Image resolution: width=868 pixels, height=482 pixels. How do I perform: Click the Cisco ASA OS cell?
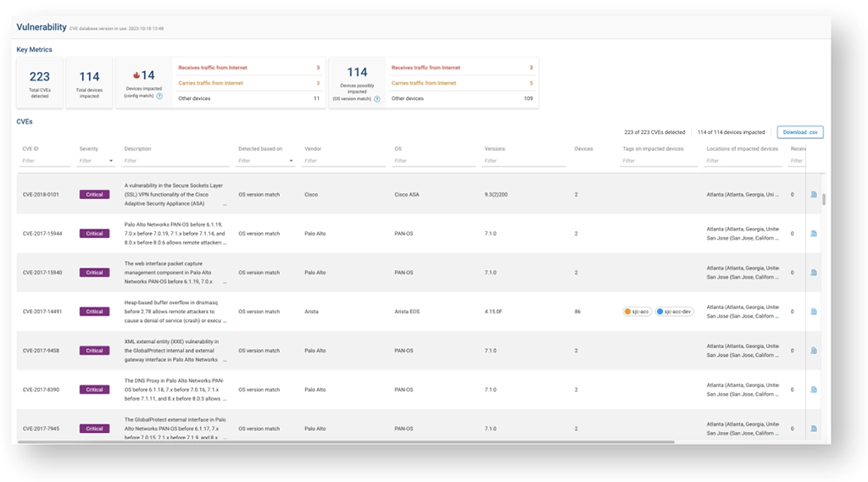tap(406, 195)
